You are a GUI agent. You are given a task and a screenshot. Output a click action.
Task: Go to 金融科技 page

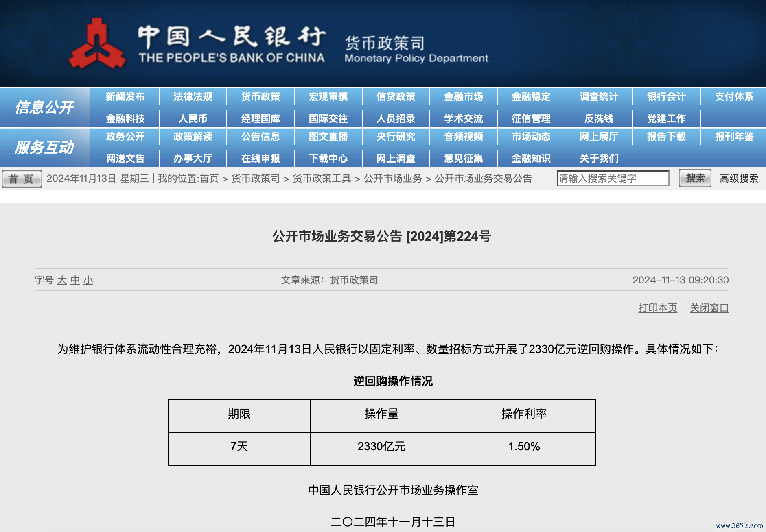click(x=125, y=119)
